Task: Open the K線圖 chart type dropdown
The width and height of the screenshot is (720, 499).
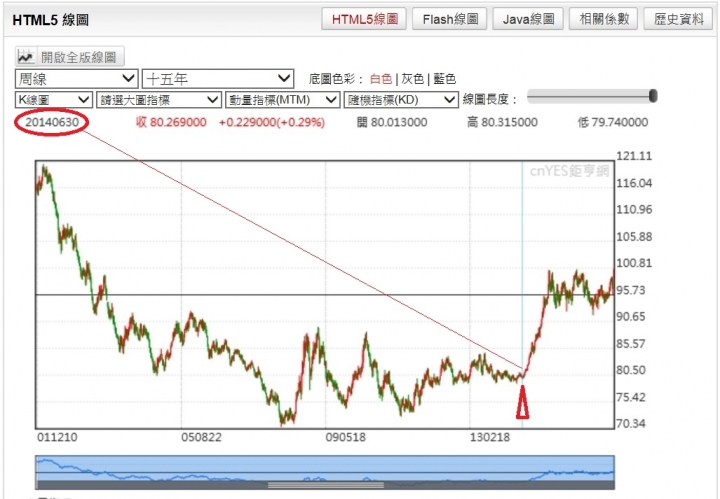Action: 54,100
